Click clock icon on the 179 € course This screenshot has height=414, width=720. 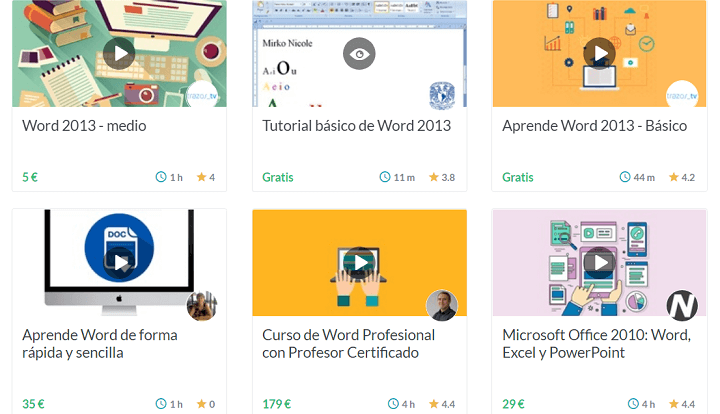[x=393, y=404]
